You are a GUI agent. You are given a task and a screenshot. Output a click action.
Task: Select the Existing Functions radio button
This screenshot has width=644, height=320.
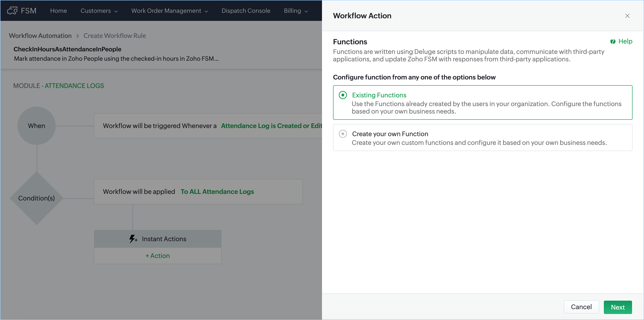[x=342, y=95]
